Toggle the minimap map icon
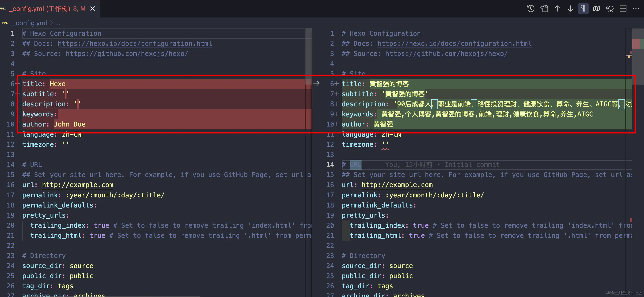The width and height of the screenshot is (644, 297). (x=596, y=9)
